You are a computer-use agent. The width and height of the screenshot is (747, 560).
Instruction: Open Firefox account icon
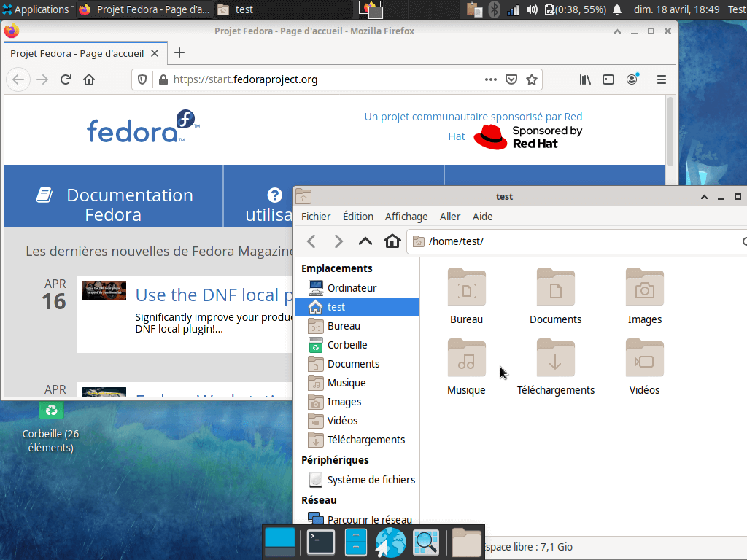pyautogui.click(x=632, y=79)
